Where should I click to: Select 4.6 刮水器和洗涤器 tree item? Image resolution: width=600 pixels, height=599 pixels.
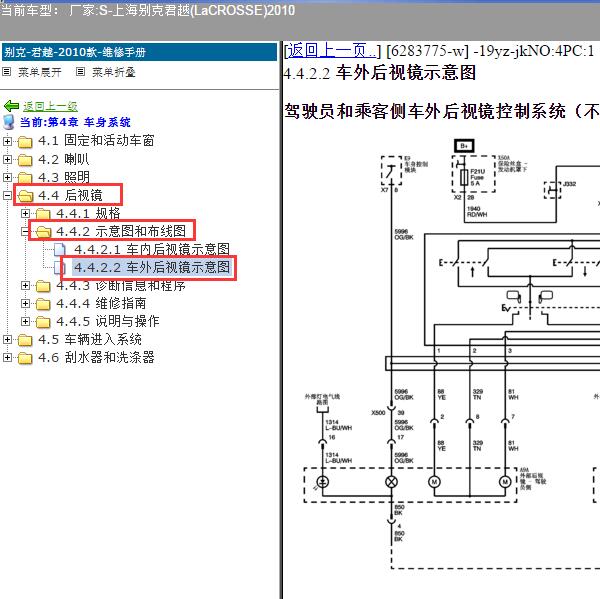tap(96, 357)
